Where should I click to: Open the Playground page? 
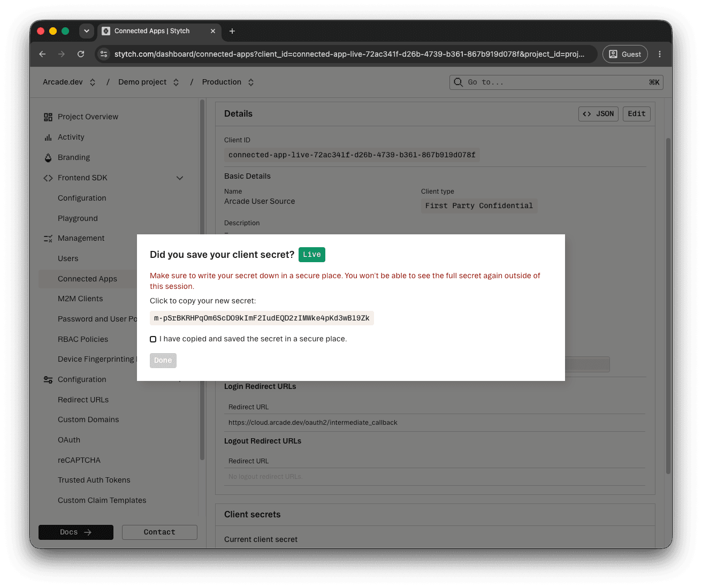pyautogui.click(x=78, y=219)
